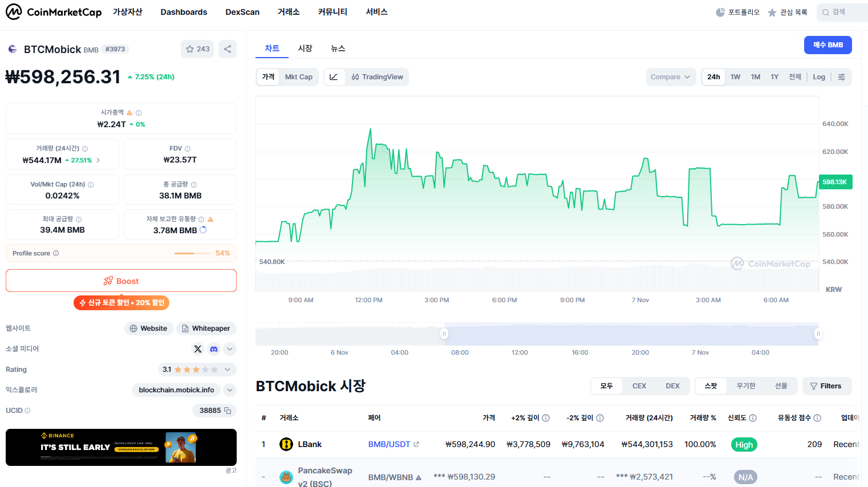The image size is (868, 487).
Task: Switch to the 뉴스 tab
Action: [338, 48]
